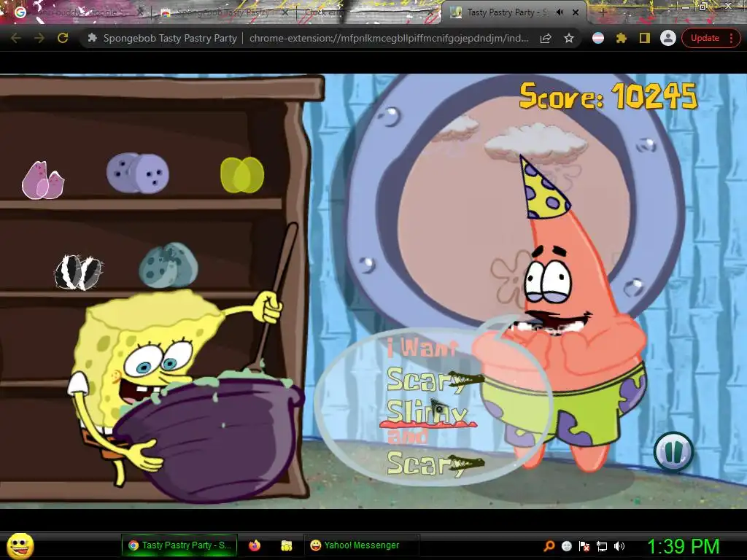The image size is (747, 560).
Task: Pause the game with the round pause button
Action: (x=673, y=451)
